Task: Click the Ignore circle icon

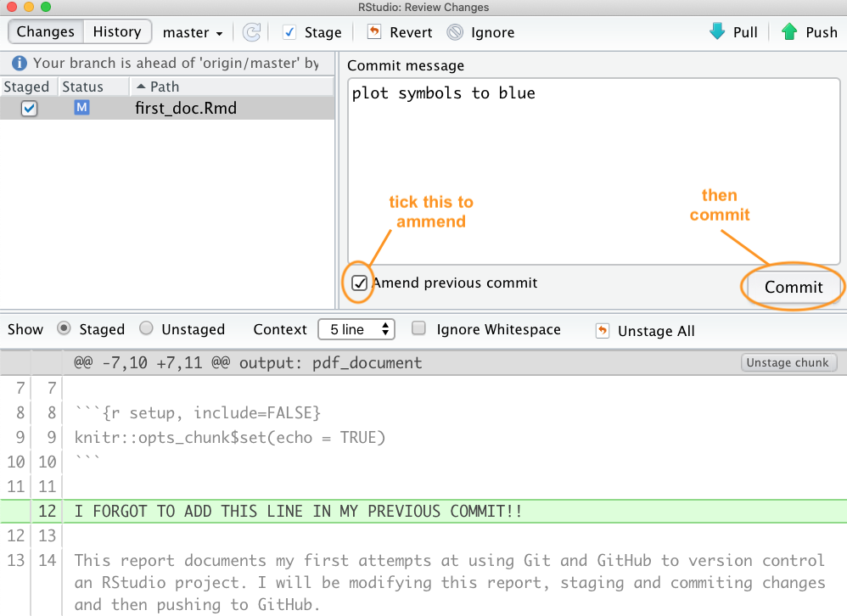Action: point(456,32)
